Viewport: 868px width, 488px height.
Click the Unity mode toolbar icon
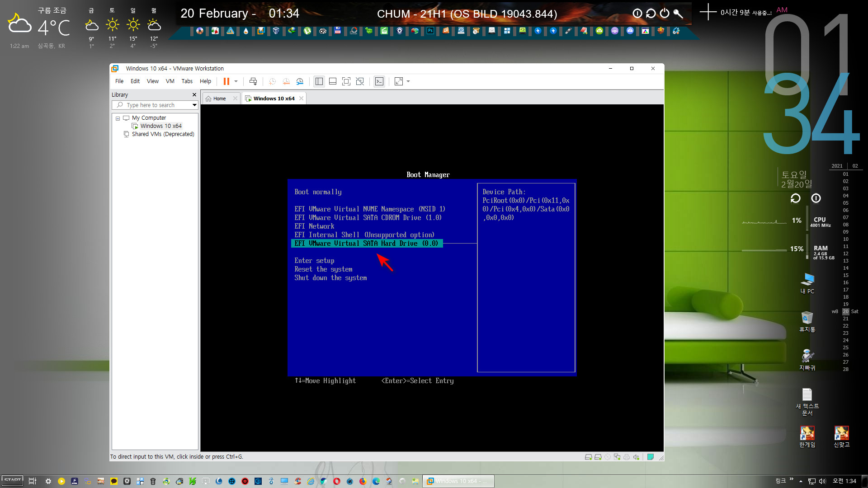[360, 81]
